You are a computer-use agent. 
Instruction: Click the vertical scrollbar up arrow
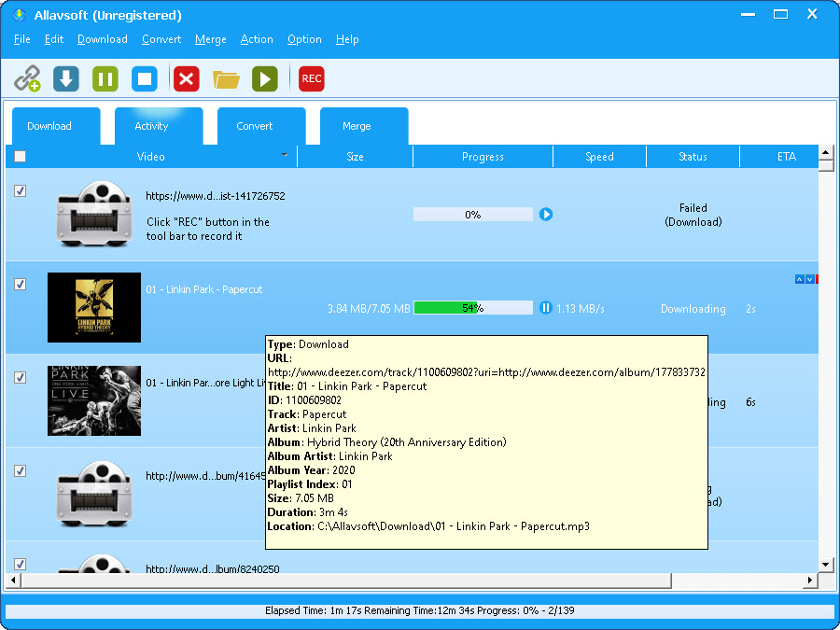coord(826,153)
